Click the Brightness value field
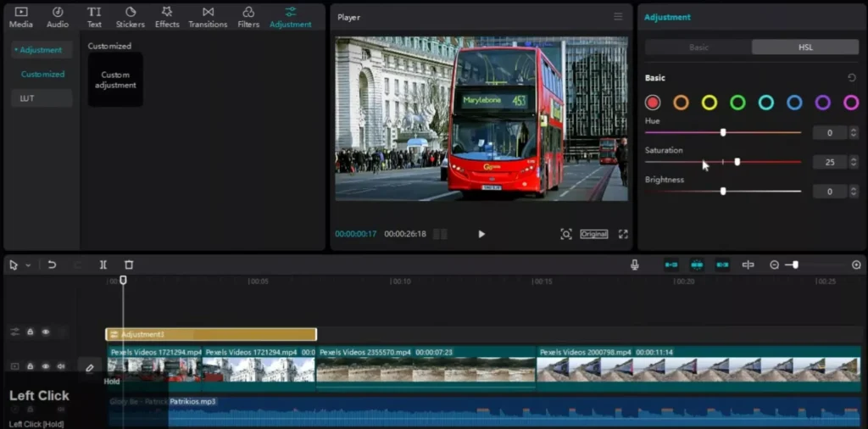 tap(830, 192)
